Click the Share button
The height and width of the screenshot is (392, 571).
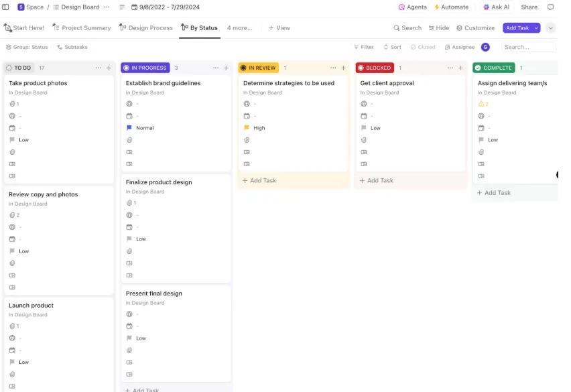tap(529, 7)
